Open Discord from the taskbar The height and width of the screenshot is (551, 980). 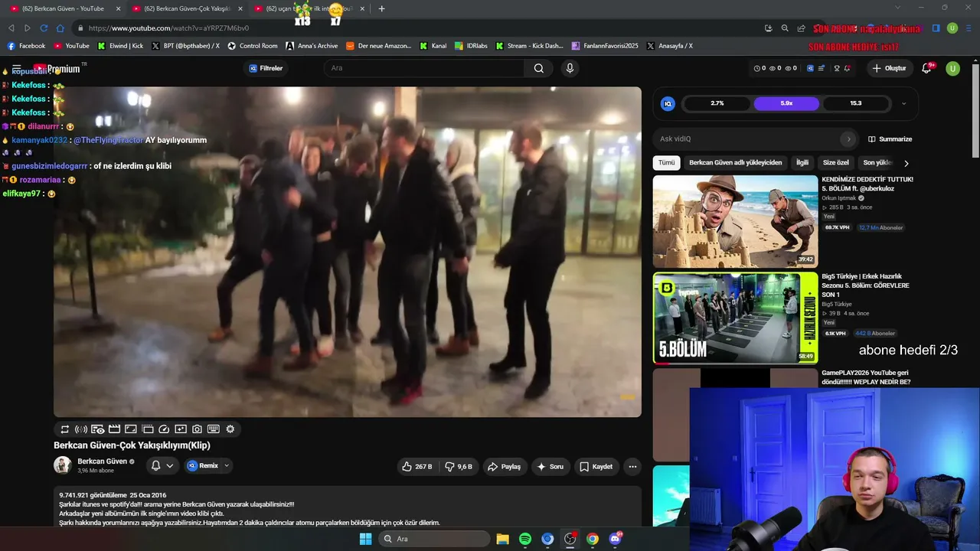(615, 539)
